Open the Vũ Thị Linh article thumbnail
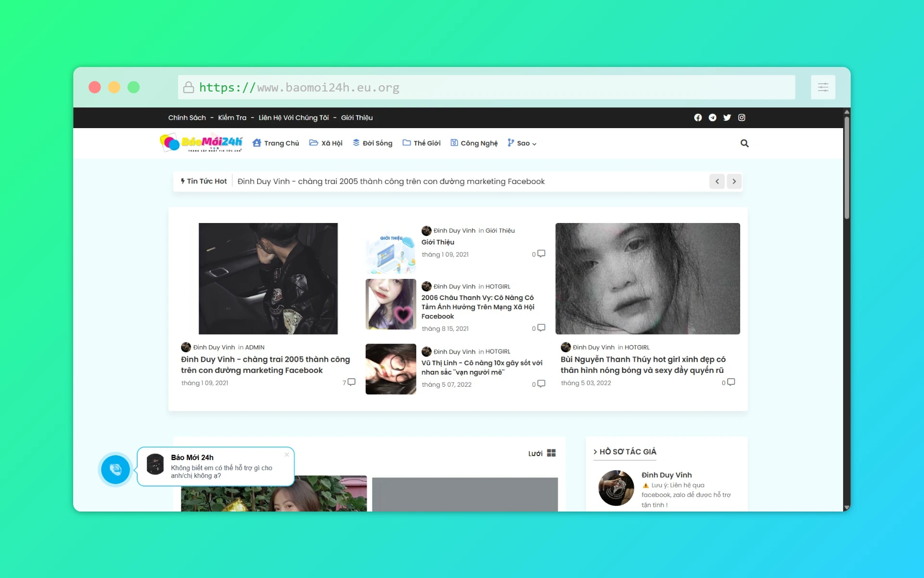 (x=390, y=368)
